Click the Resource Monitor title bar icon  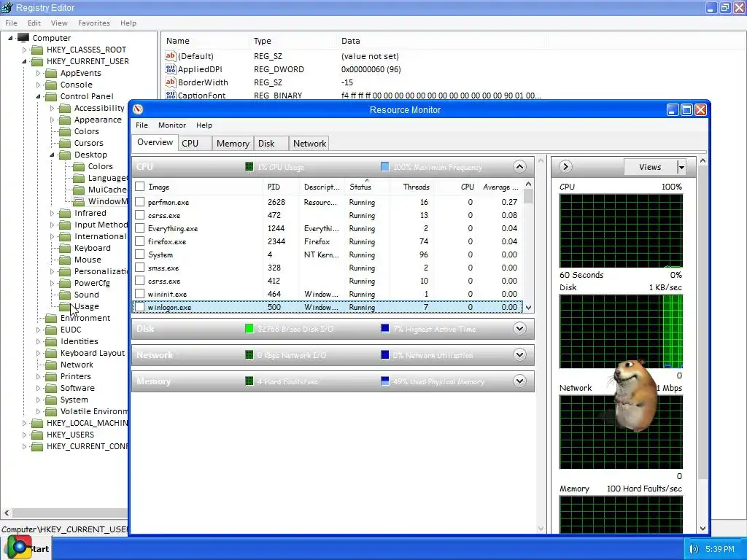coord(138,109)
